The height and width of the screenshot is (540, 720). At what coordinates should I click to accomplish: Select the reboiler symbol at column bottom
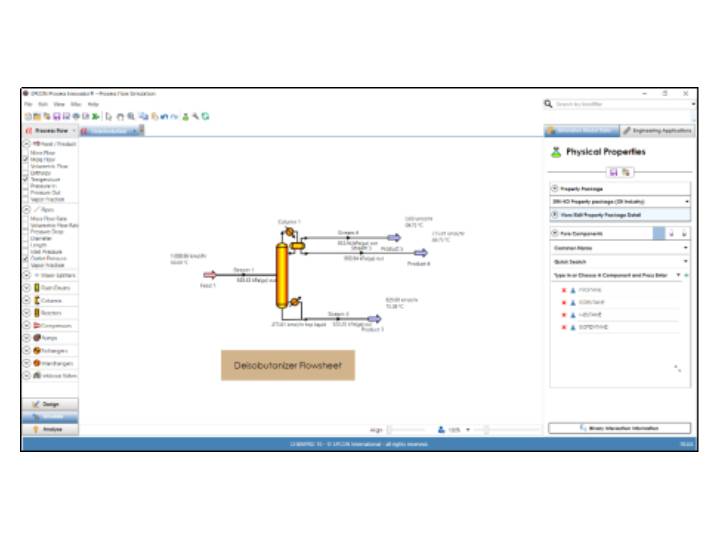(x=295, y=302)
